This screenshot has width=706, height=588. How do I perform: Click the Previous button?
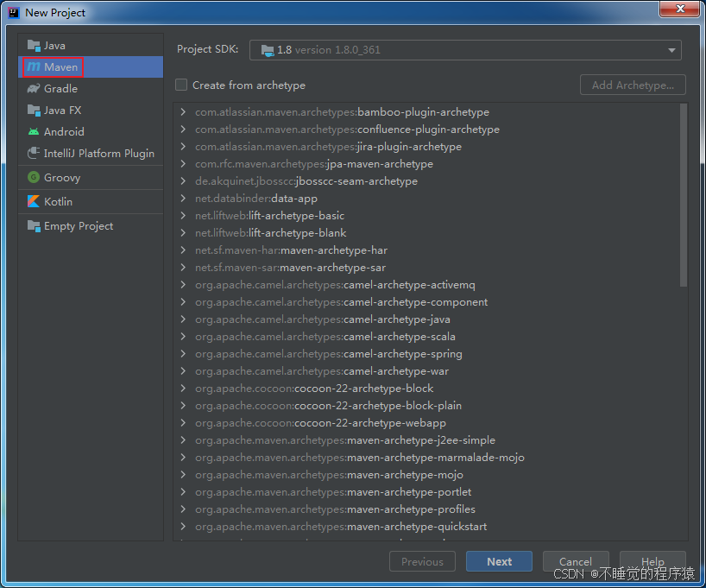coord(422,561)
